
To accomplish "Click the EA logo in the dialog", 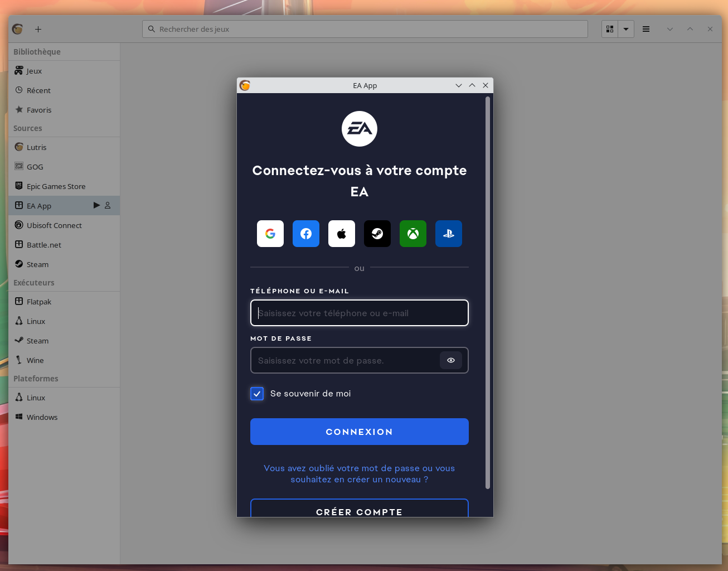I will 360,129.
